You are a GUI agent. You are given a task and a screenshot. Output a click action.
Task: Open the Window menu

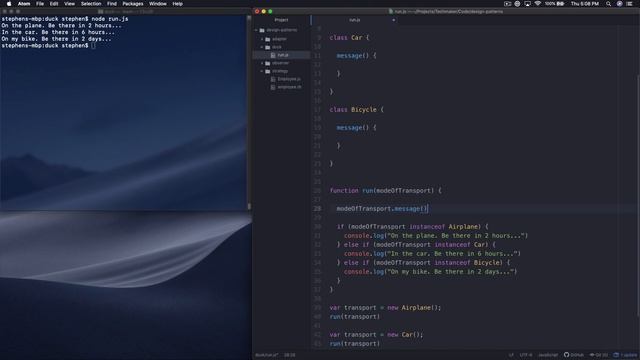click(158, 4)
